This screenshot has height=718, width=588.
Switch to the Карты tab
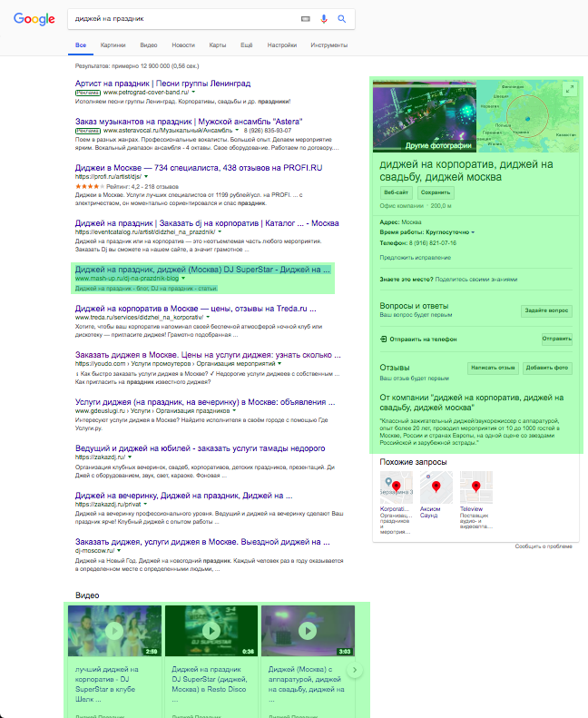[x=217, y=44]
